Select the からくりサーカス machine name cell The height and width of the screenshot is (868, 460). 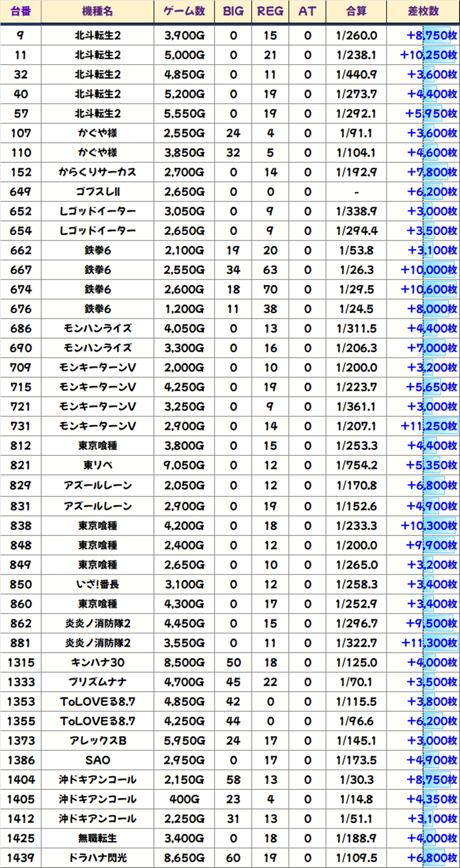click(x=97, y=172)
